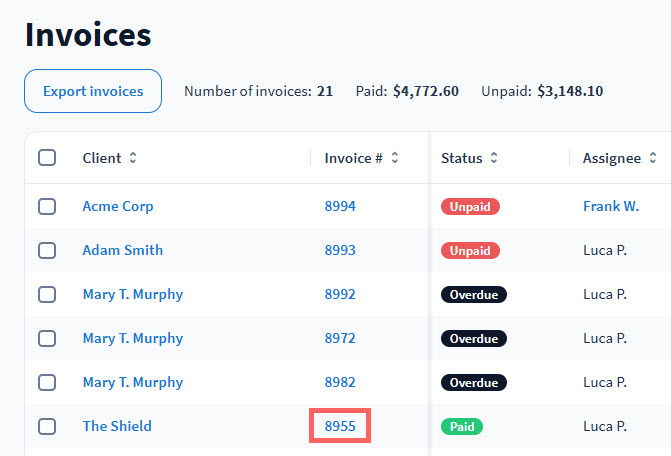Click the Unpaid badge on Acme Corp row
The image size is (671, 456).
pos(470,206)
